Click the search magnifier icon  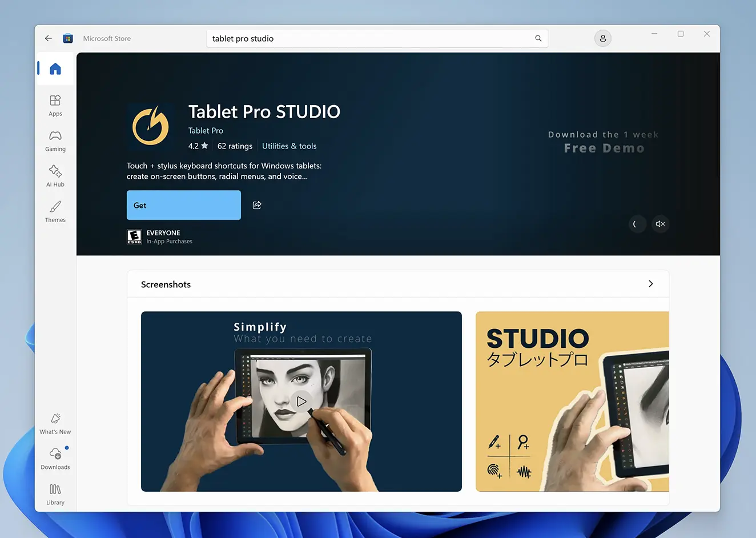(538, 38)
